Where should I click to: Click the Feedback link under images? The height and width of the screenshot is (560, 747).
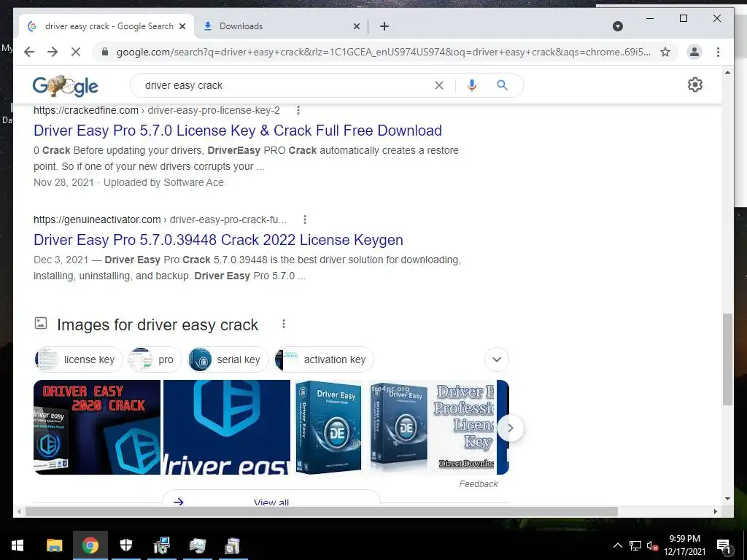(x=479, y=484)
